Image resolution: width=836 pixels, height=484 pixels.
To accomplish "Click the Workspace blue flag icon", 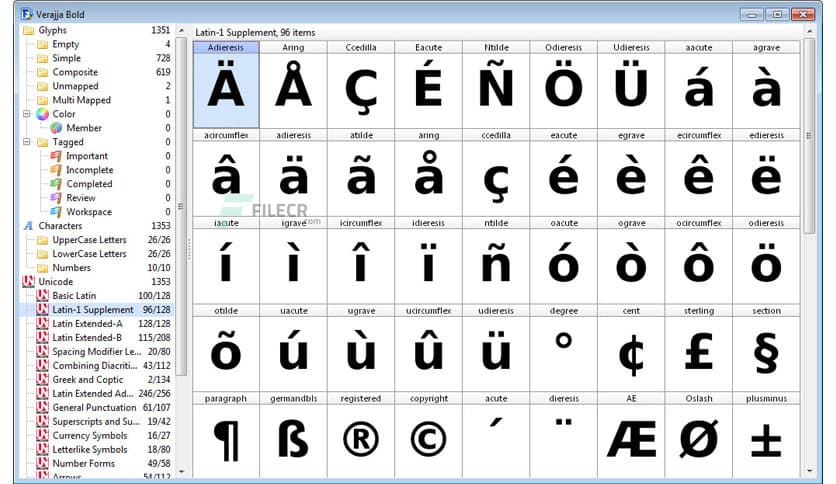I will [x=56, y=212].
